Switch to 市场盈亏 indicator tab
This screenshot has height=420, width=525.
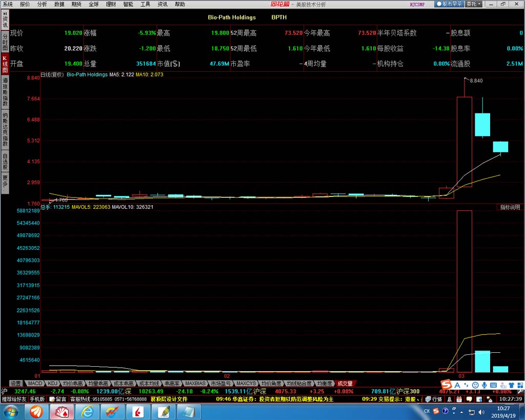click(220, 384)
